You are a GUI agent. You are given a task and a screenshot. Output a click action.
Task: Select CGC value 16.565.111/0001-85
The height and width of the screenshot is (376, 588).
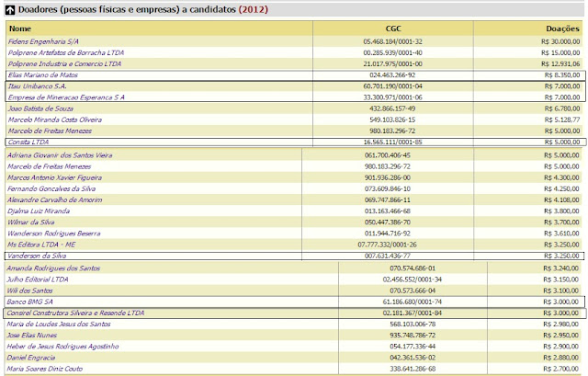(x=392, y=142)
